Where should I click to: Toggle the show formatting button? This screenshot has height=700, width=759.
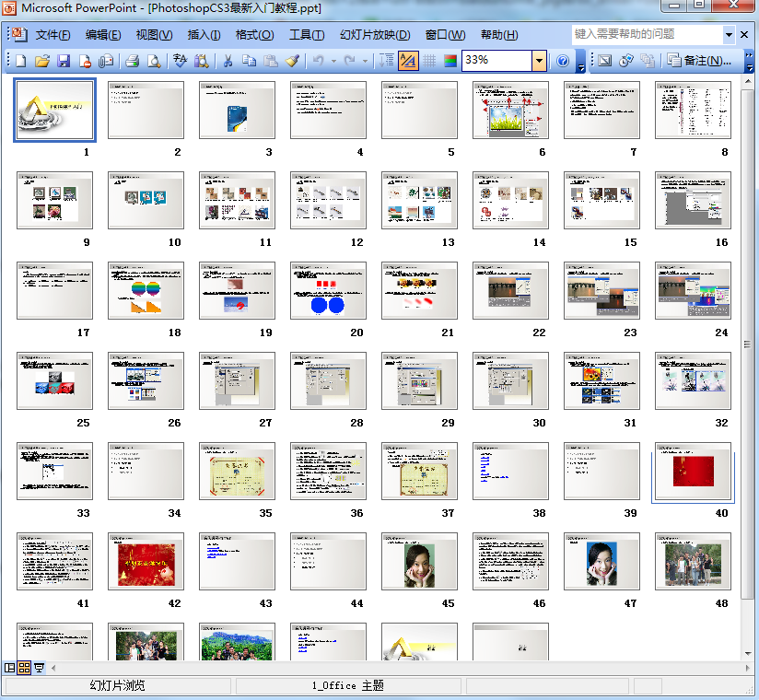[x=408, y=61]
